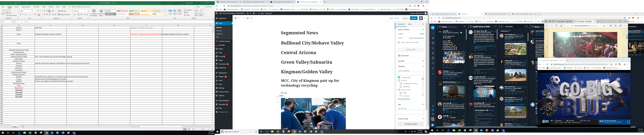
Task: Click Switch to Draft link
Action: (394, 18)
